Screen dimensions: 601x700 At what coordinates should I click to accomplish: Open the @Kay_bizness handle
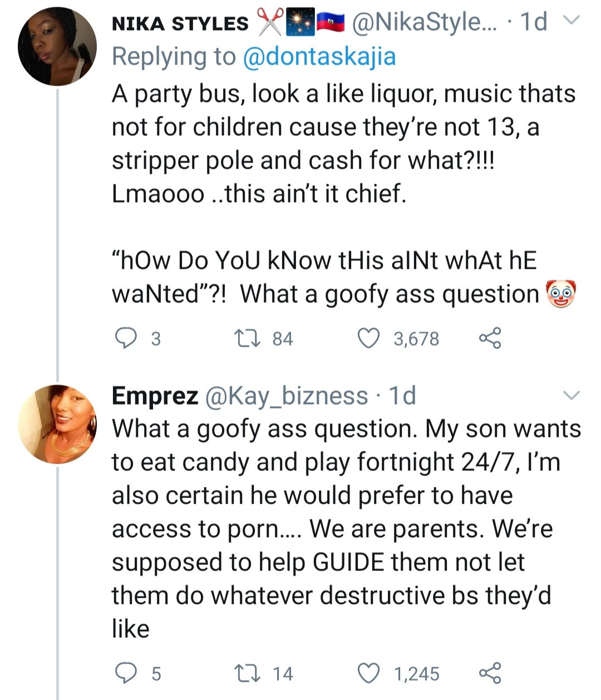point(287,396)
